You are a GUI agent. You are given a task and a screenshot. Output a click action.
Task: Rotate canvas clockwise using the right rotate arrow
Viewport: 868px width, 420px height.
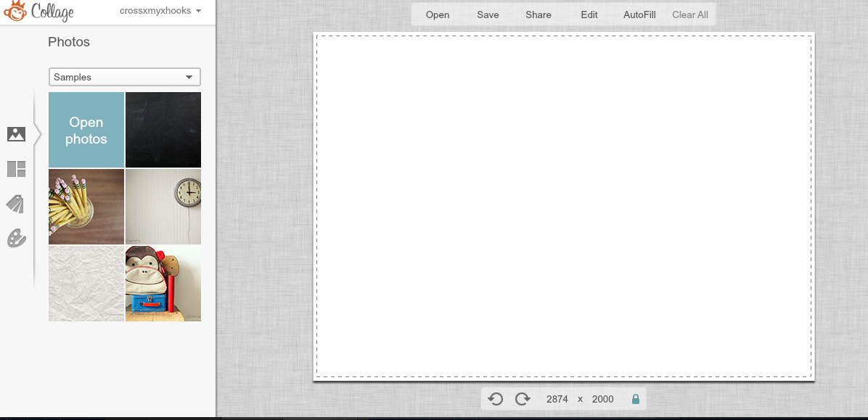(523, 399)
